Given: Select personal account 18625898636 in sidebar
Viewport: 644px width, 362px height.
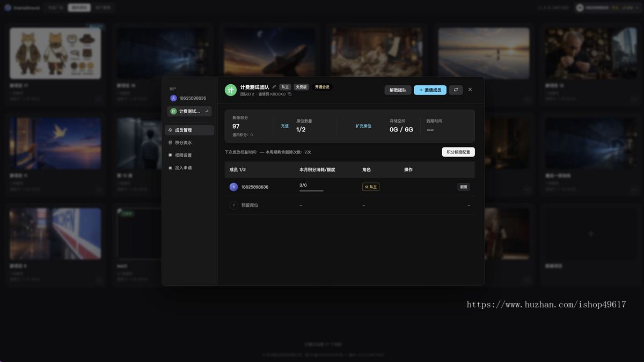Looking at the screenshot, I should point(189,98).
